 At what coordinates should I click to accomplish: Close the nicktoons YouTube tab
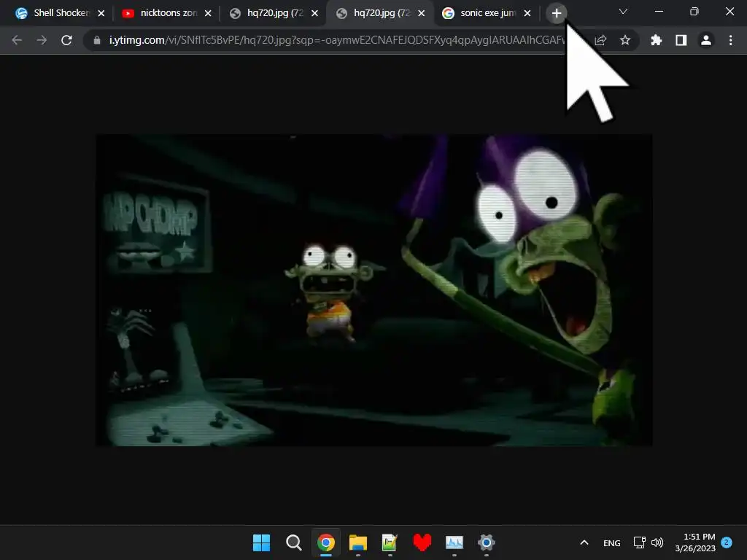pyautogui.click(x=208, y=13)
